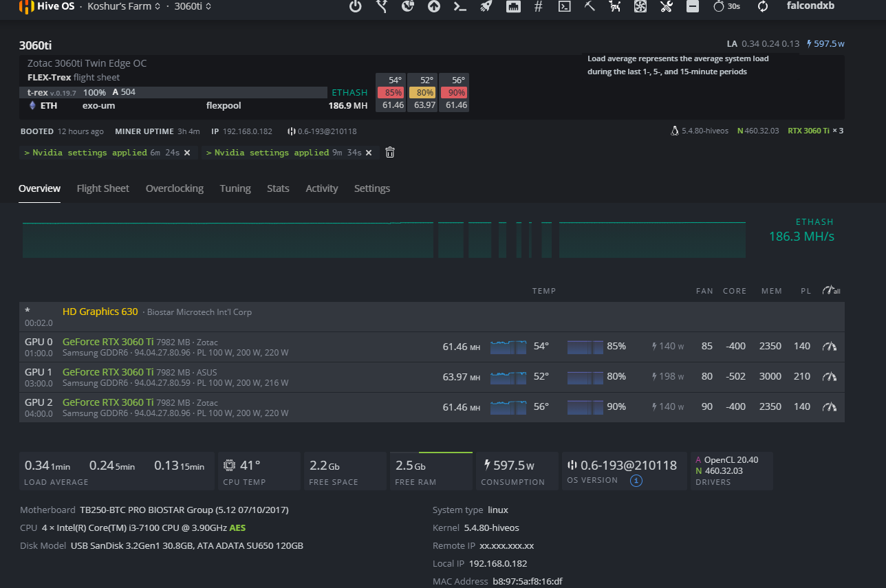Click the white minus square icon
Viewport: 886px width, 588px height.
(693, 6)
